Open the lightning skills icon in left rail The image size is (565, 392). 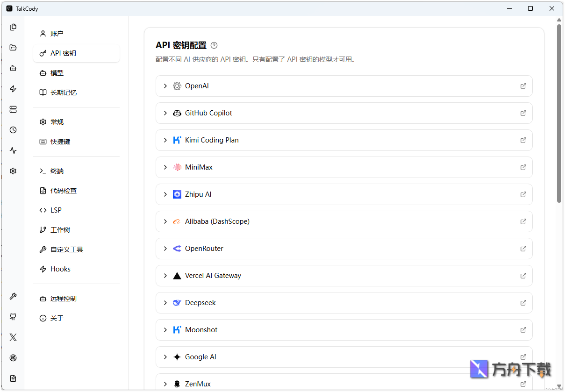click(x=13, y=89)
